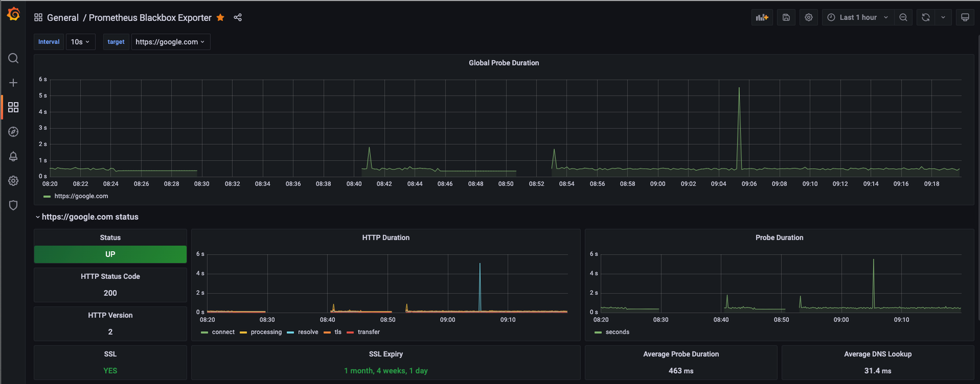Viewport: 980px width, 384px height.
Task: Toggle the resolve legend series
Action: click(x=308, y=332)
